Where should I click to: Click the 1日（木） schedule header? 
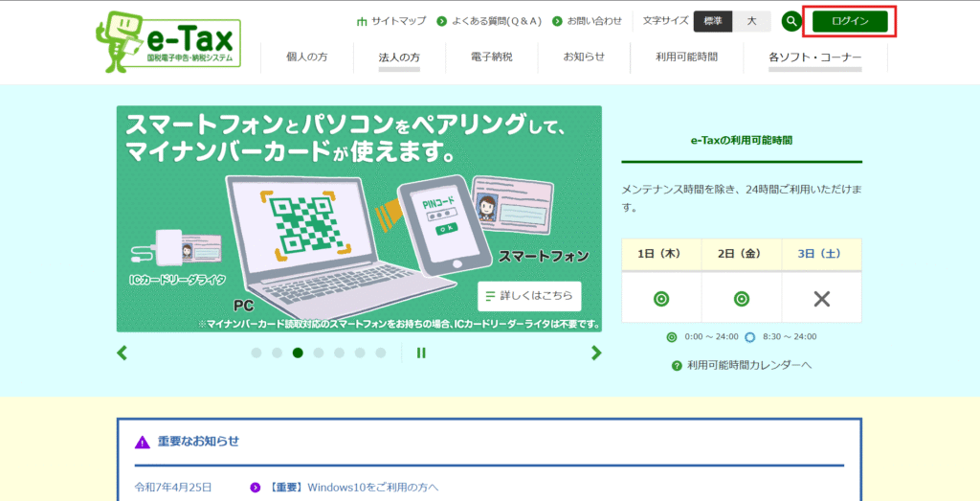pyautogui.click(x=661, y=254)
